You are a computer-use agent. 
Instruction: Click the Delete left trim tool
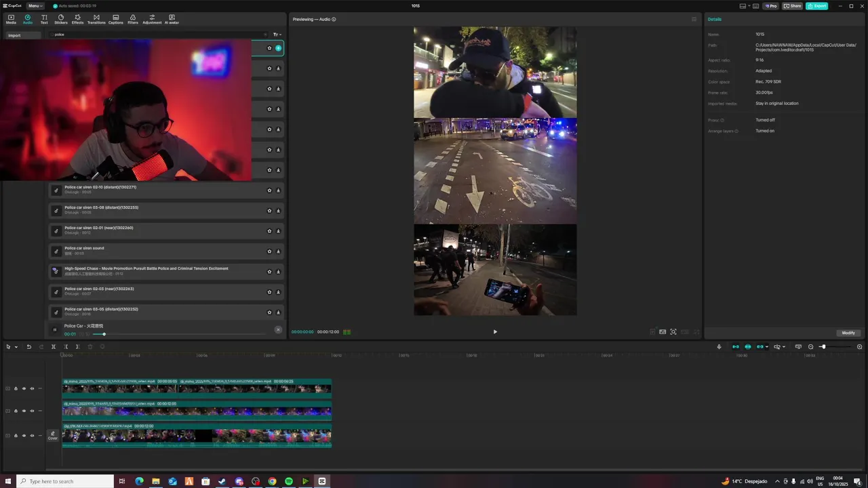point(66,347)
